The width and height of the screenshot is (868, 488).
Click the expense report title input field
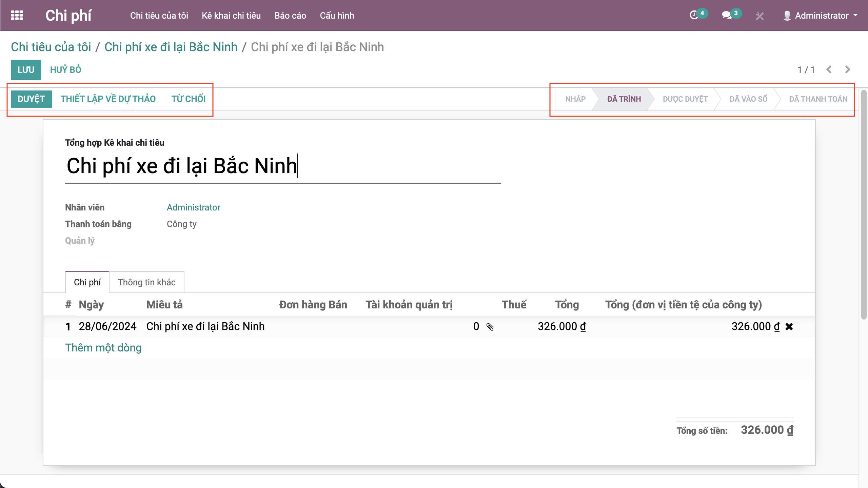(x=283, y=166)
